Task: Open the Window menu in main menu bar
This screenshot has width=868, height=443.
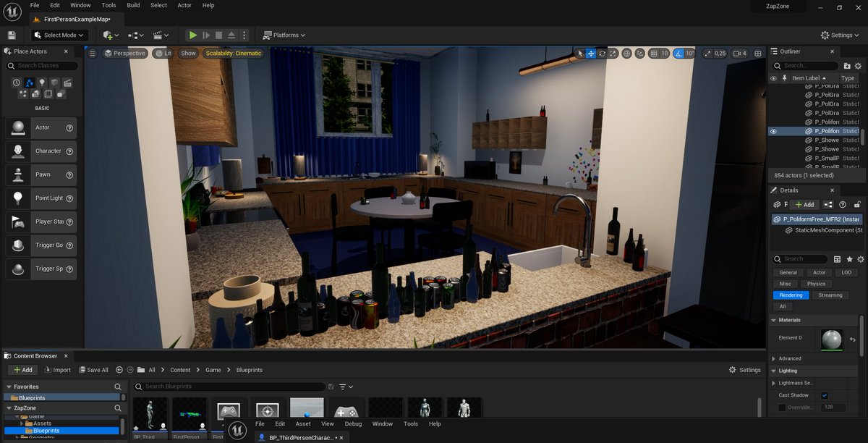Action: [80, 5]
